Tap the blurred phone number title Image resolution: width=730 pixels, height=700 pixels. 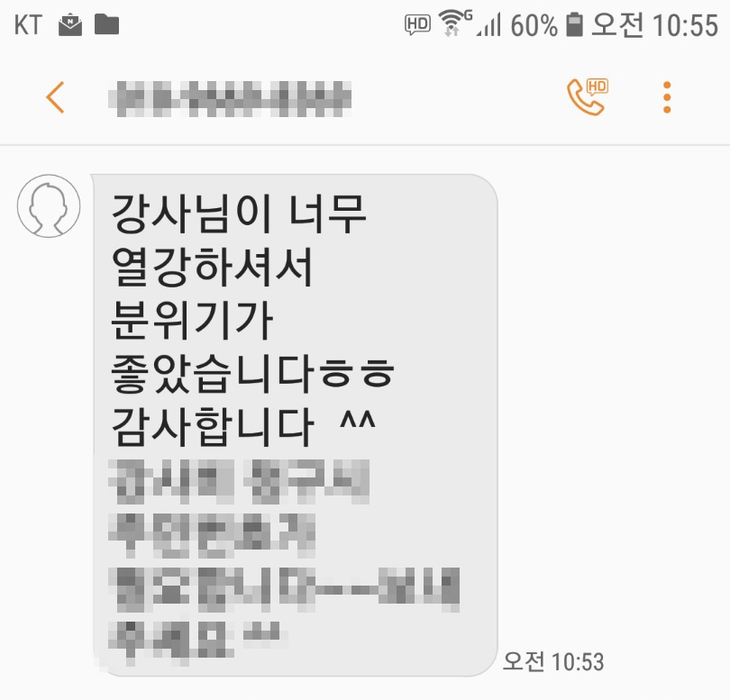coord(230,98)
